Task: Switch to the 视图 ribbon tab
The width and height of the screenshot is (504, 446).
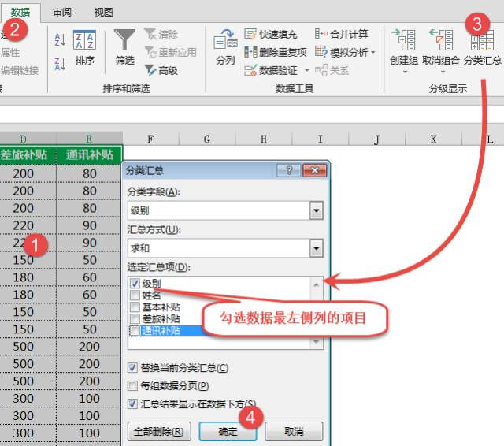Action: coord(103,13)
